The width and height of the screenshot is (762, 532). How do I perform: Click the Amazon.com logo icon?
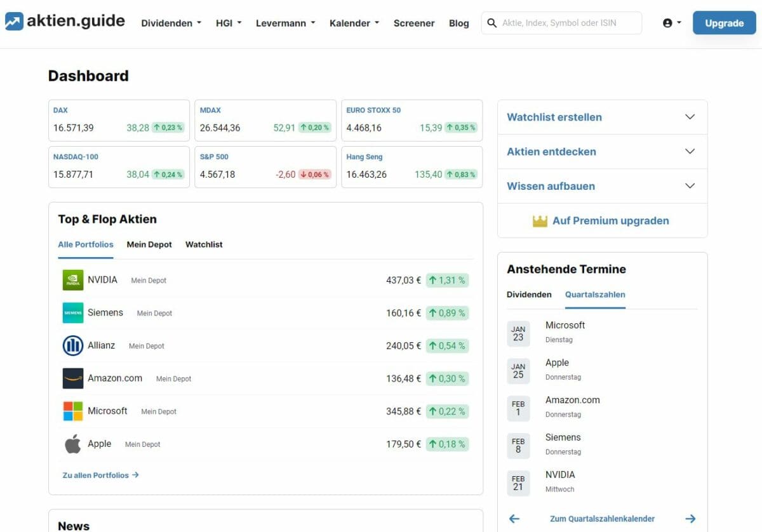click(x=72, y=378)
